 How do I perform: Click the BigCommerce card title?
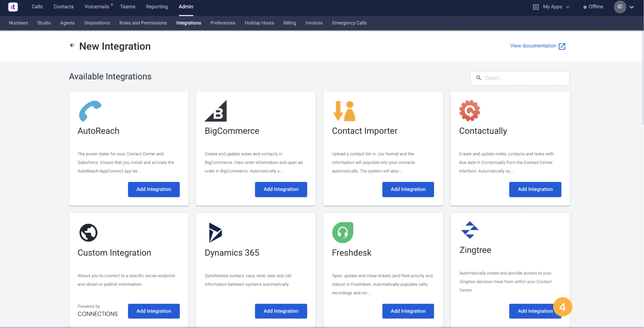click(x=232, y=131)
